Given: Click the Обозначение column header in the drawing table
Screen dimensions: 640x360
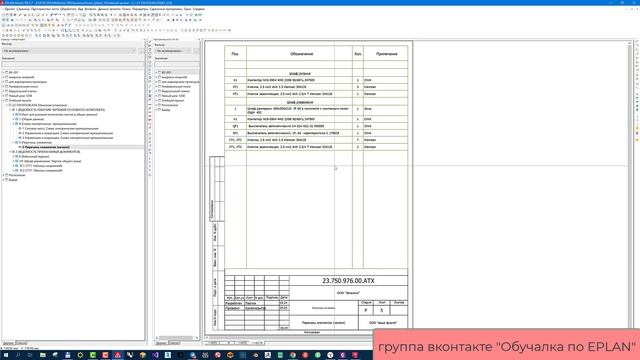Looking at the screenshot, I should click(302, 54).
